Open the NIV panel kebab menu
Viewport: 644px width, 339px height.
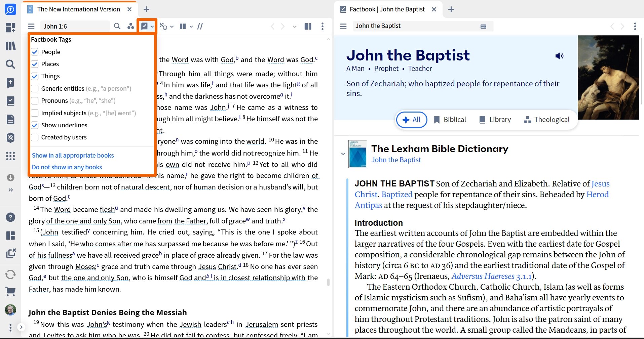pyautogui.click(x=323, y=26)
